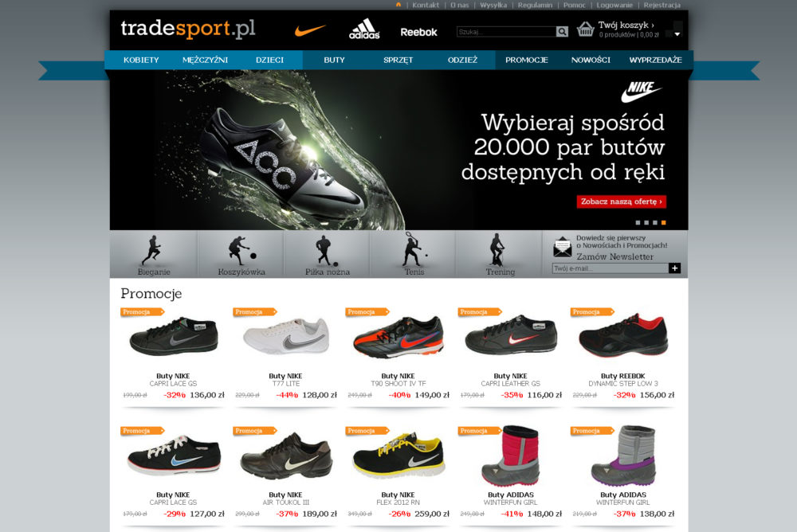Viewport: 797px width, 532px height.
Task: Open the Piłka nożna football category
Action: pos(327,255)
